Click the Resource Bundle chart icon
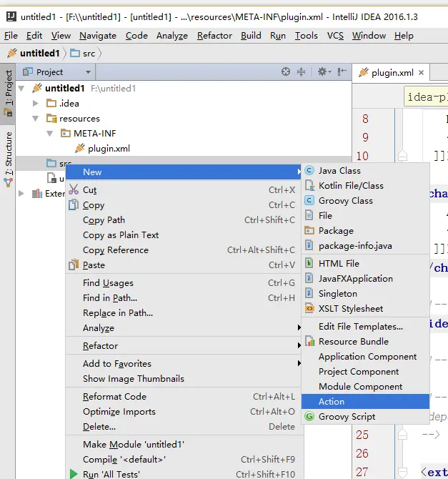Viewport: 448px width, 479px height. (309, 342)
